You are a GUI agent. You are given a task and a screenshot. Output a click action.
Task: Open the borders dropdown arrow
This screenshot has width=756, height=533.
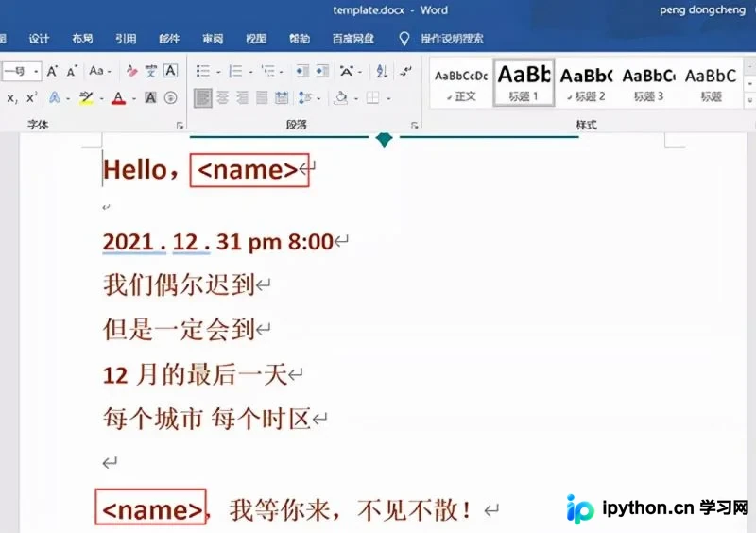pyautogui.click(x=388, y=99)
